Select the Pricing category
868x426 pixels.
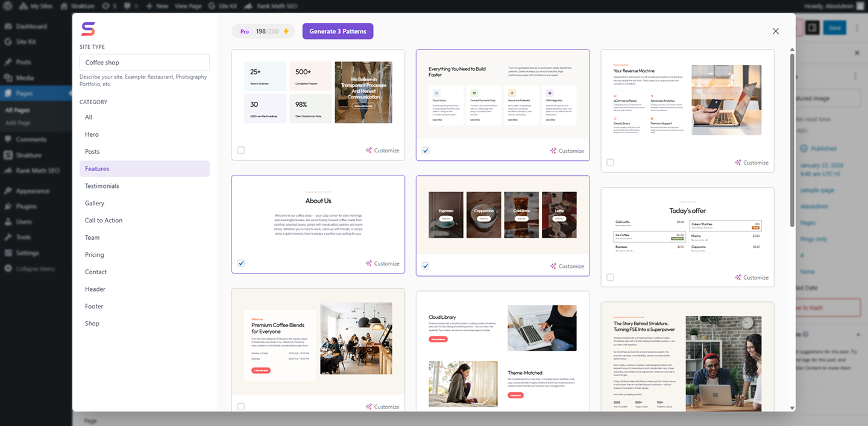[x=145, y=255]
